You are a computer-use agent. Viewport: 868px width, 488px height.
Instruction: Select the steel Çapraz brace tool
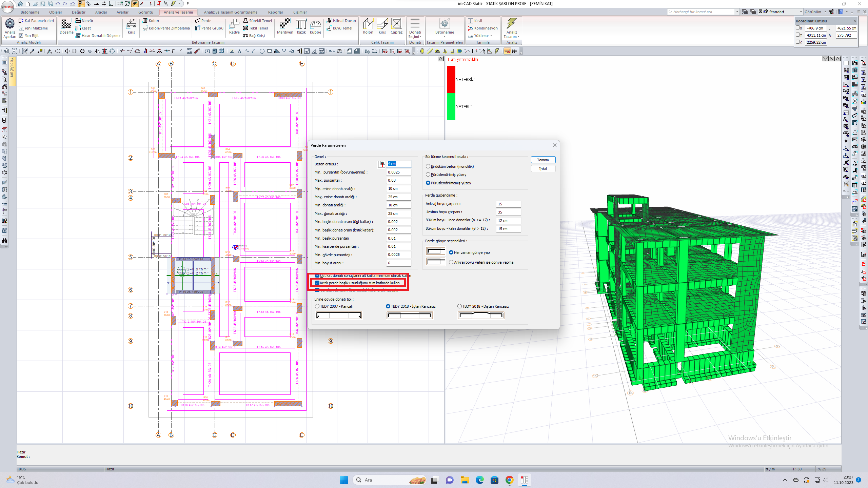tap(396, 26)
